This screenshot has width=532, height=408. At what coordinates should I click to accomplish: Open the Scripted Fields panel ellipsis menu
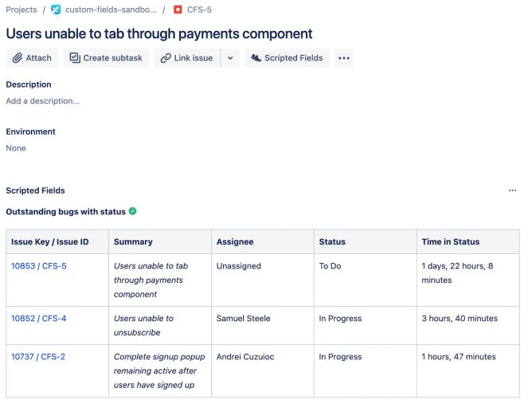512,190
